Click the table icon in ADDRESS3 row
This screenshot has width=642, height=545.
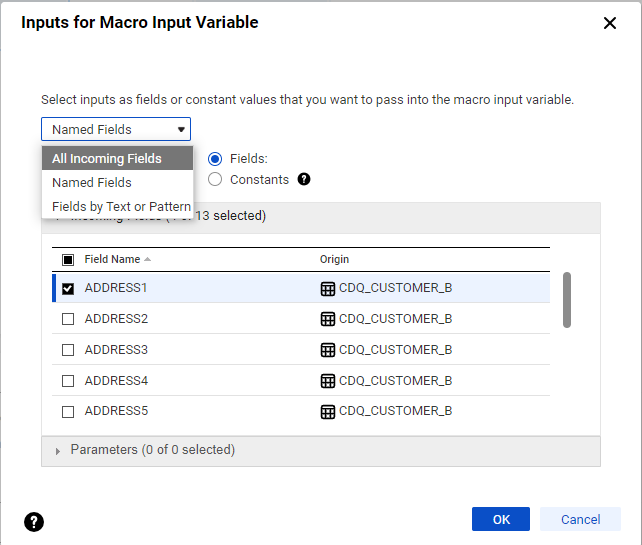click(327, 350)
